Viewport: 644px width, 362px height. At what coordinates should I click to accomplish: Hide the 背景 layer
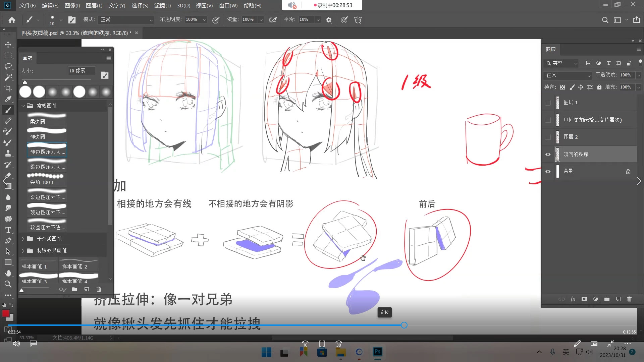click(548, 172)
